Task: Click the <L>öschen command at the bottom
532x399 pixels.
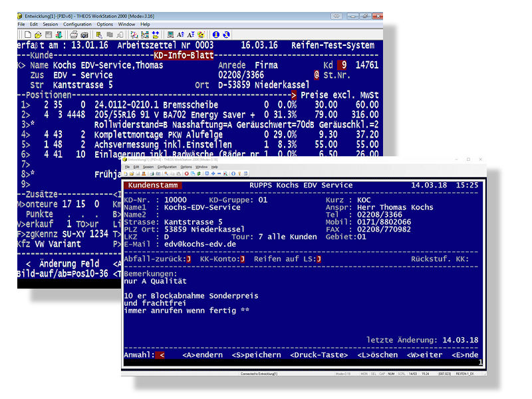Action: (x=378, y=355)
